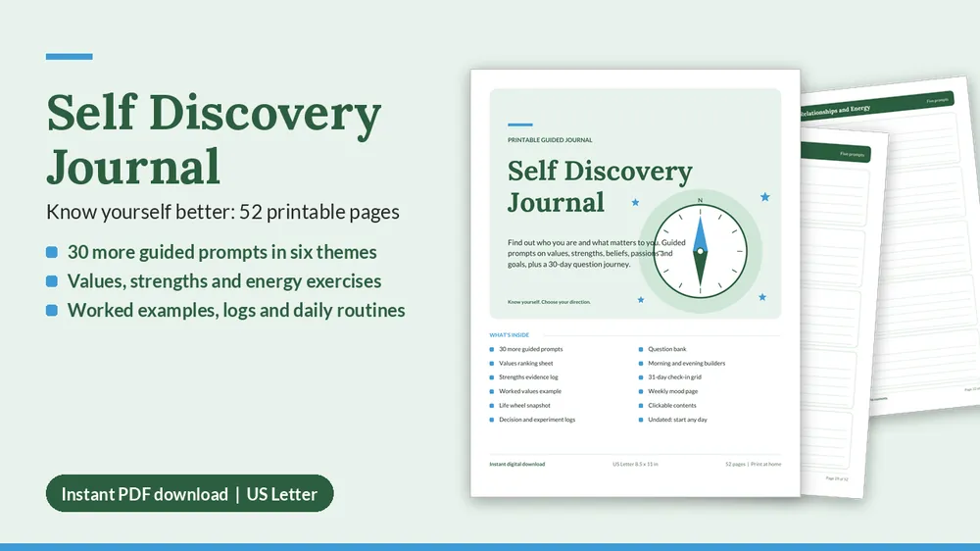980x551 pixels.
Task: Click '30 more guided prompts in six themes'
Action: [221, 252]
